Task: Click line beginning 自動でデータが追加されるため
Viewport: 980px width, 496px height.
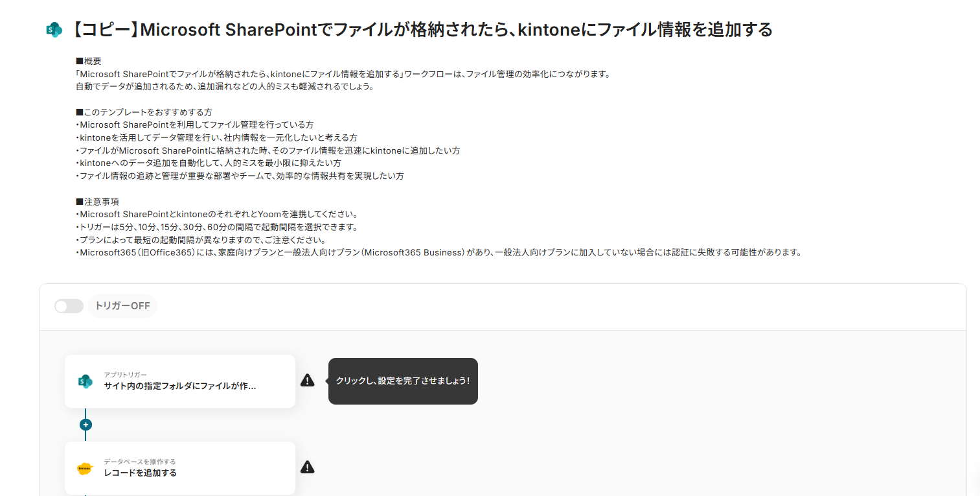Action: (x=225, y=87)
